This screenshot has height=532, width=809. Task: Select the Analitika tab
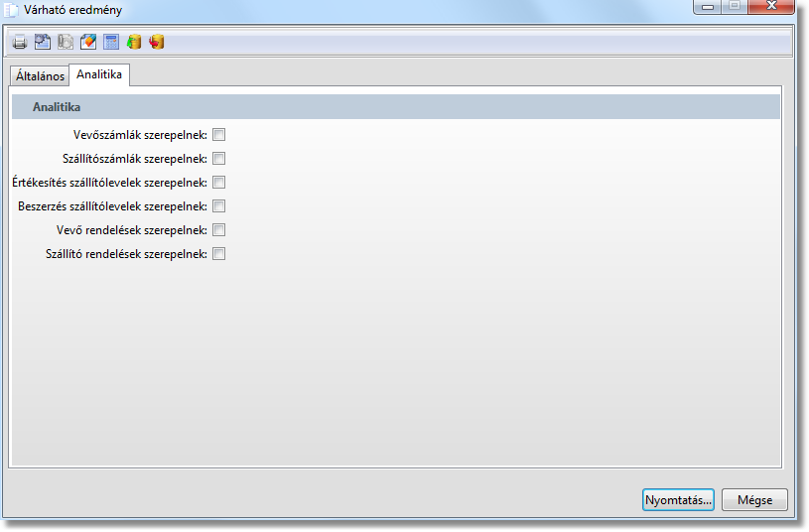coord(99,74)
